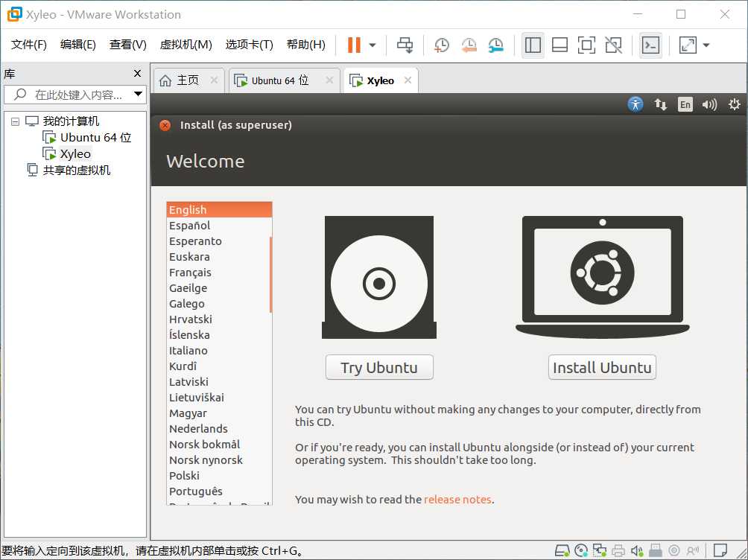
Task: Open the power options dropdown arrow beside pause
Action: (x=373, y=45)
